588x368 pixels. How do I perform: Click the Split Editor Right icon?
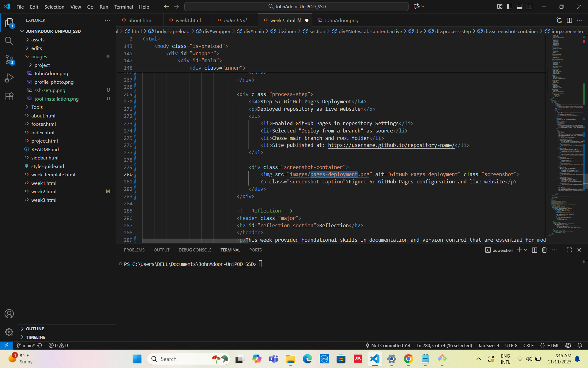(569, 20)
